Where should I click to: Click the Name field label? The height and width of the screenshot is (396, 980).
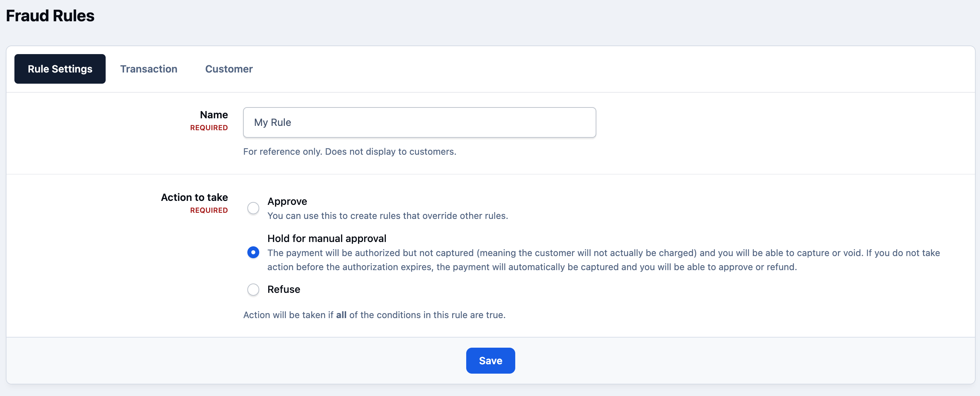click(214, 114)
